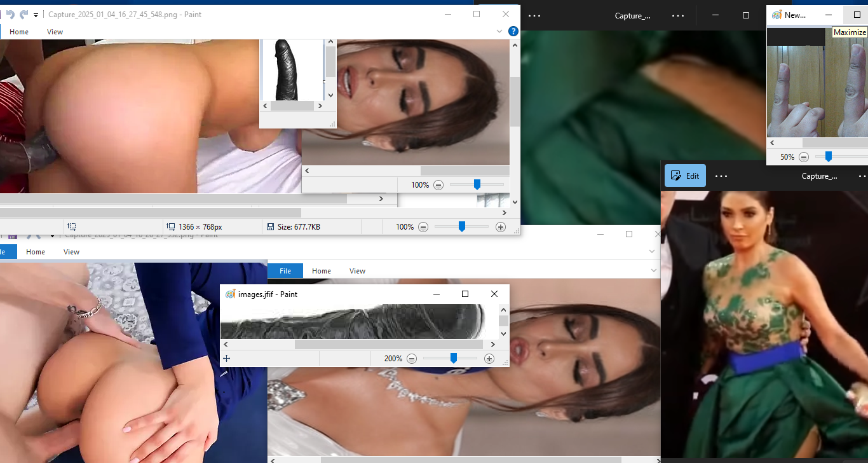This screenshot has height=463, width=868.
Task: Click the zoom slider handle in images.jfif window
Action: click(454, 359)
